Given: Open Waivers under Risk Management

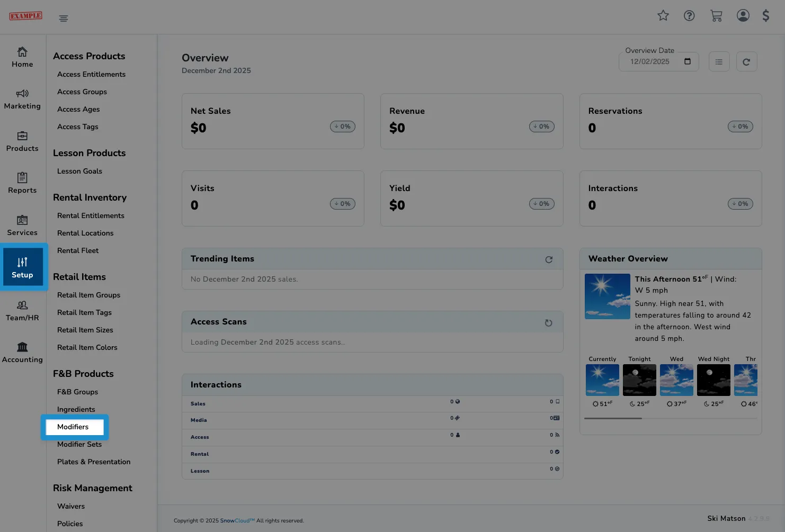Looking at the screenshot, I should (x=71, y=507).
